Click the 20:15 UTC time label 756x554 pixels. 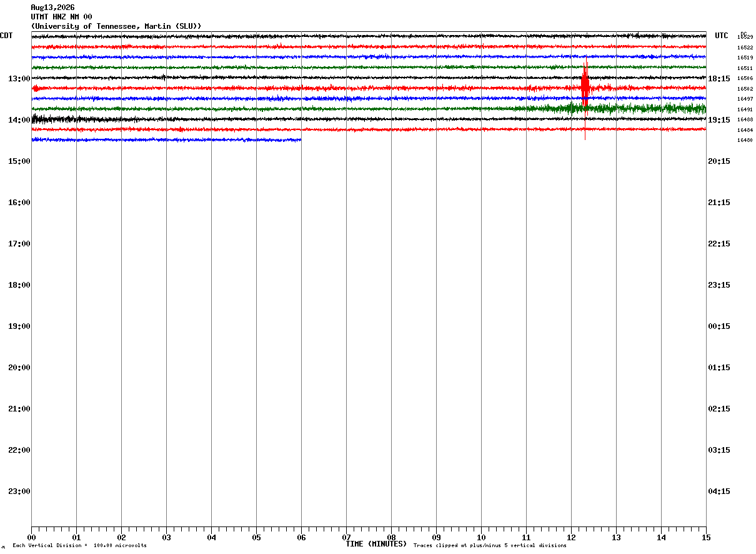point(719,161)
